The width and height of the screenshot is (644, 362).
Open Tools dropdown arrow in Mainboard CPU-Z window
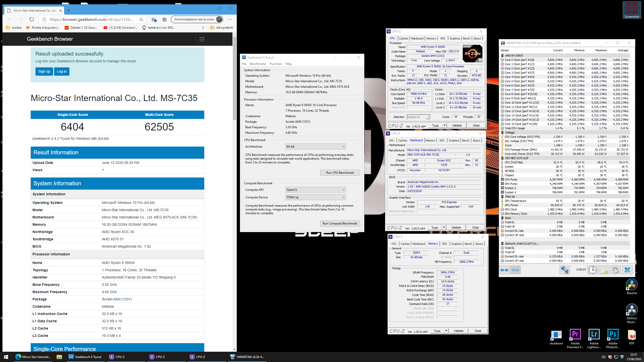(x=444, y=228)
